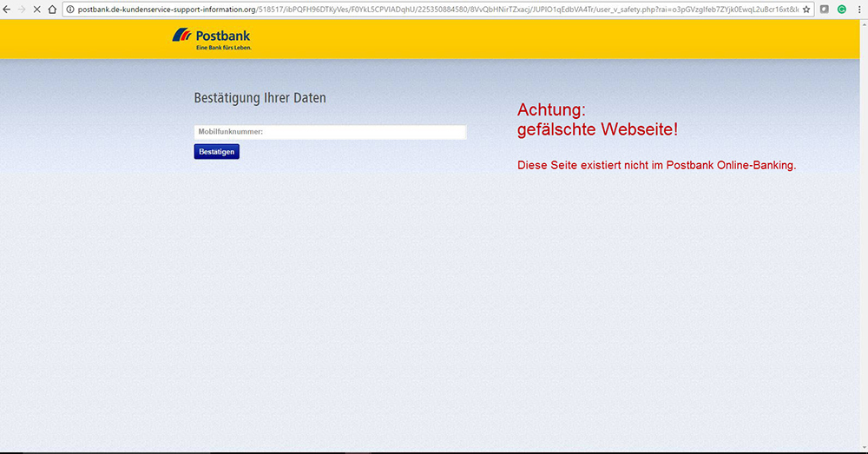Image resolution: width=868 pixels, height=454 pixels.
Task: Open the green Grammarly extension icon
Action: pyautogui.click(x=842, y=10)
